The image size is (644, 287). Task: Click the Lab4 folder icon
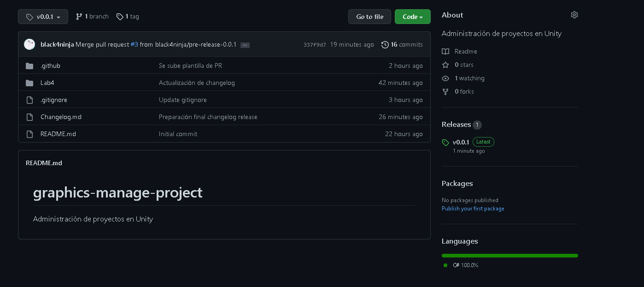coord(29,83)
